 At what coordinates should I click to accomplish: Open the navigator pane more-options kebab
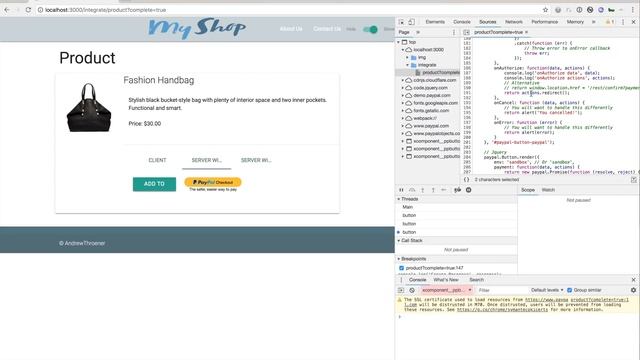(453, 32)
